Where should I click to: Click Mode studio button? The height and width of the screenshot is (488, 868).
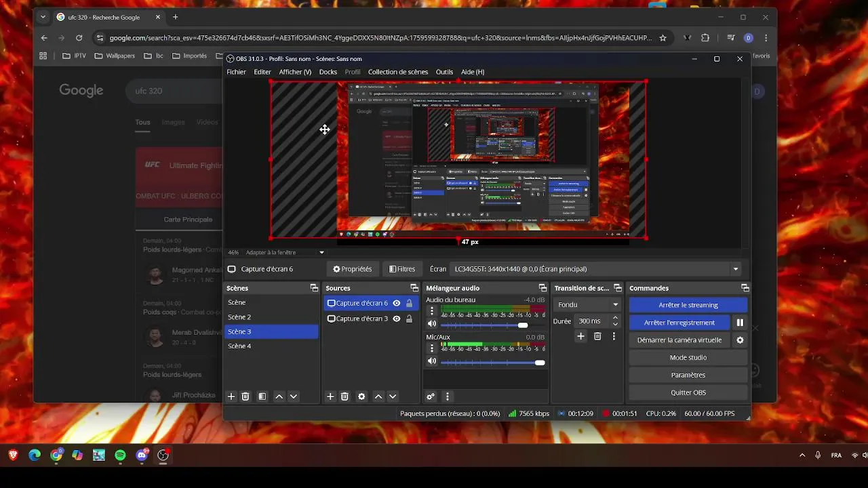click(x=688, y=358)
